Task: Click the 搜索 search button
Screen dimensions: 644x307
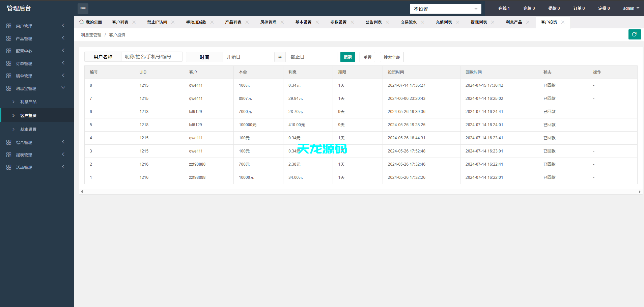Action: coord(347,57)
